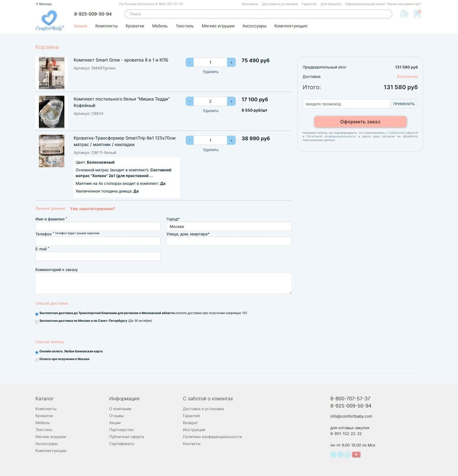
Task: Open the WhatsApp icon in the footer
Action: (348, 454)
